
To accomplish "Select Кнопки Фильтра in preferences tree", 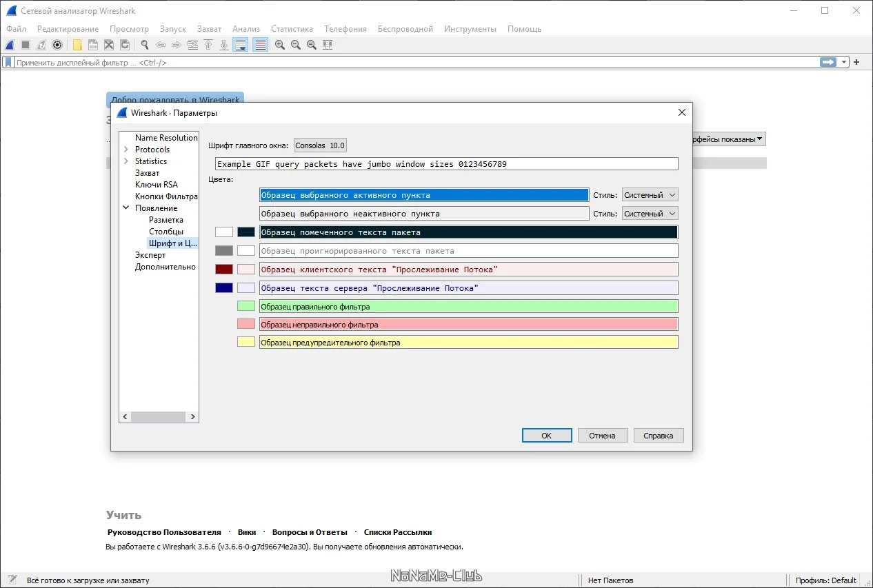I will [x=166, y=196].
